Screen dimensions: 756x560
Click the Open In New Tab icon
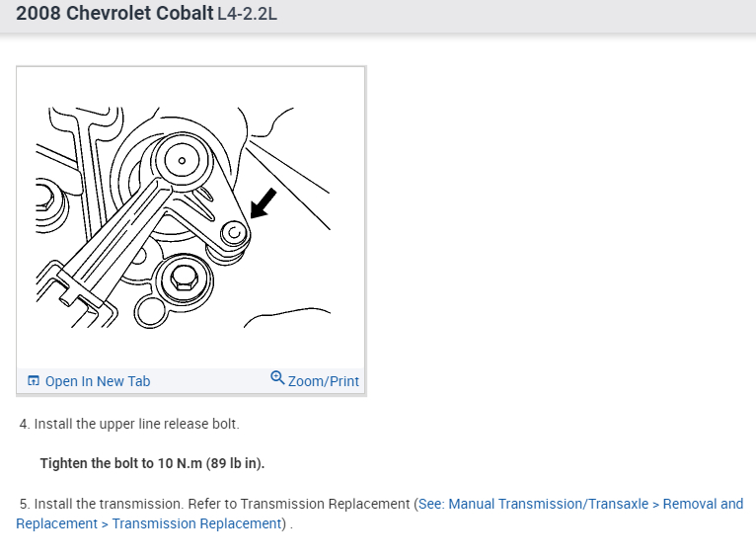click(34, 380)
